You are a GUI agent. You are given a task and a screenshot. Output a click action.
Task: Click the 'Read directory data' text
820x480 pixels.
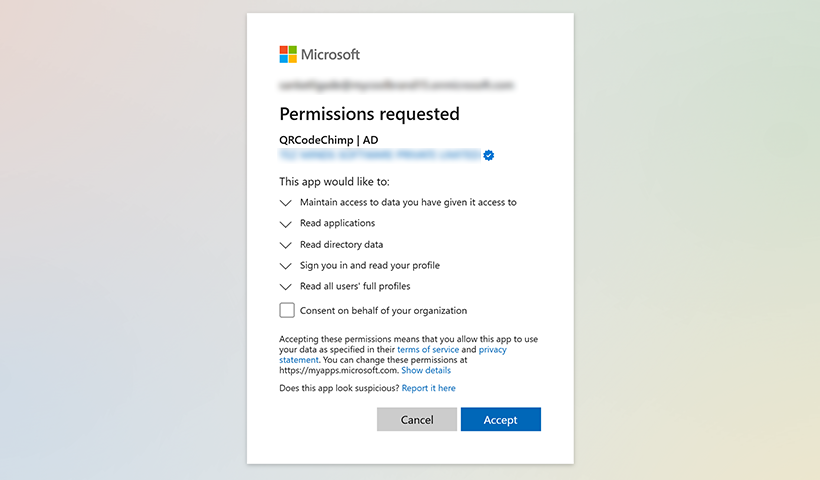341,245
